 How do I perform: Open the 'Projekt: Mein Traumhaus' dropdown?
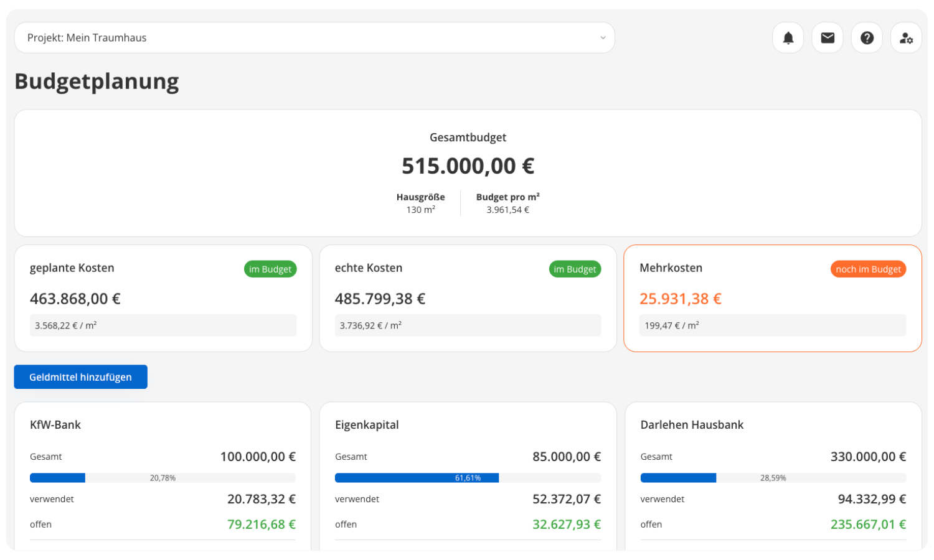pos(311,38)
